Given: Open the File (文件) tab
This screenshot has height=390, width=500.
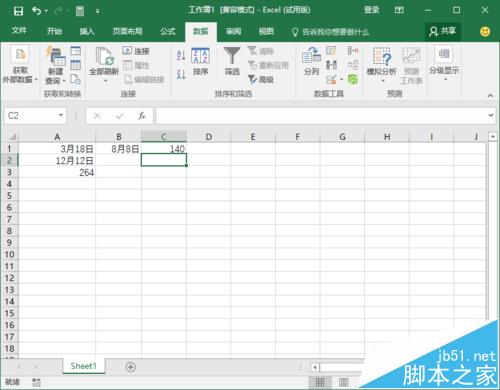Looking at the screenshot, I should (19, 31).
